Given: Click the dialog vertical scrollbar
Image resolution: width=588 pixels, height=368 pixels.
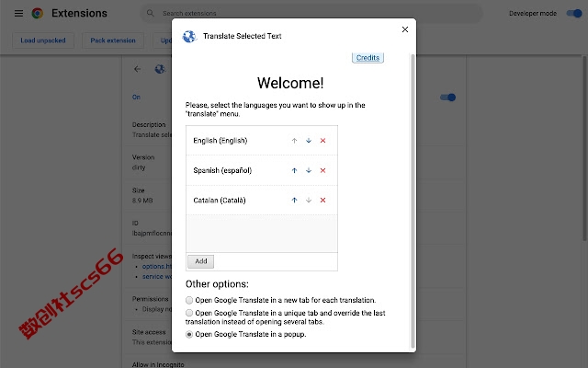Looking at the screenshot, I should pos(413,201).
